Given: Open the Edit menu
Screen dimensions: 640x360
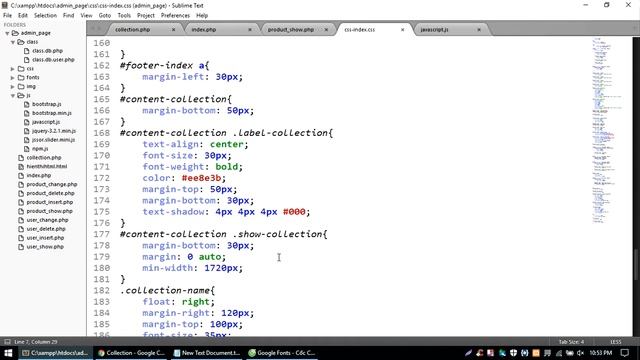Looking at the screenshot, I should coord(23,16).
